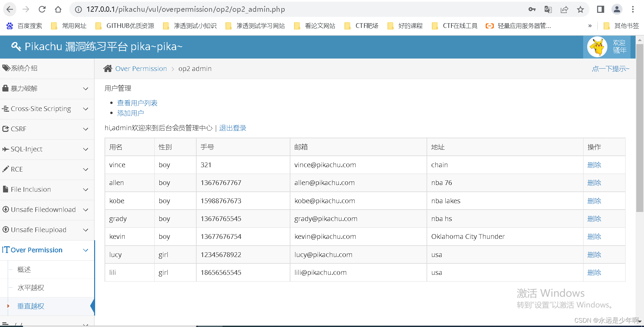Viewport: 644px width, 327px height.
Task: Share this page icon
Action: (x=564, y=9)
